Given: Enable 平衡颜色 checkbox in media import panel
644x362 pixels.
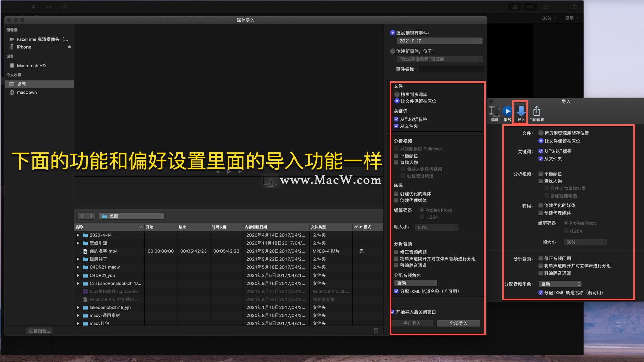Looking at the screenshot, I should click(396, 156).
